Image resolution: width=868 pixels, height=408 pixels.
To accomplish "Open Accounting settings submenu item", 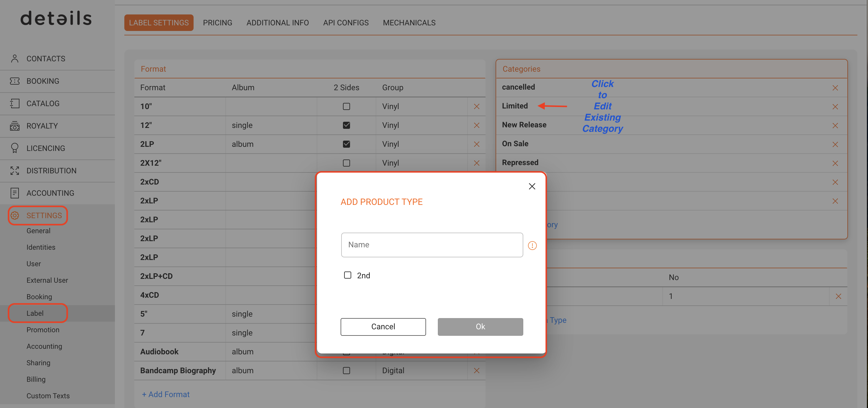I will pyautogui.click(x=44, y=346).
